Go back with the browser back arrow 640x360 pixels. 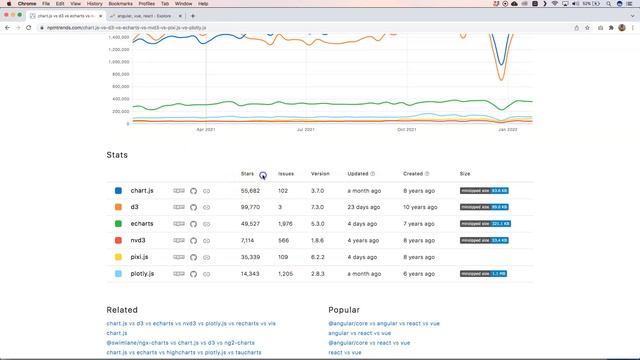pos(7,28)
